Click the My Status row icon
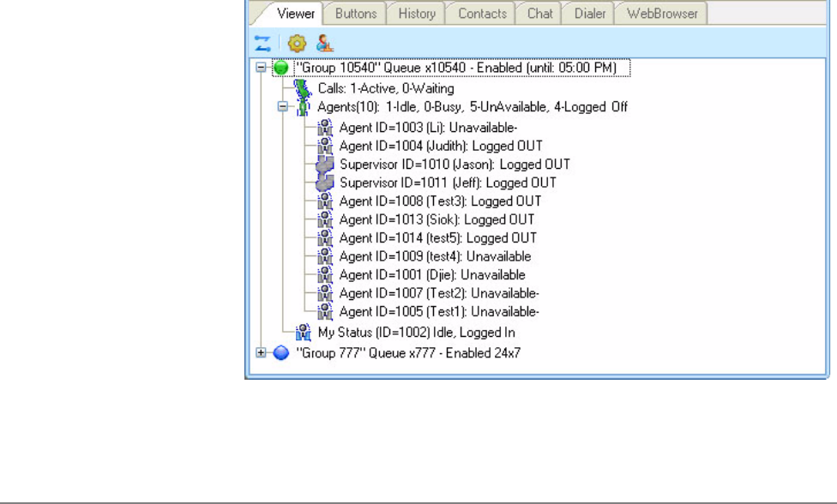 [304, 333]
